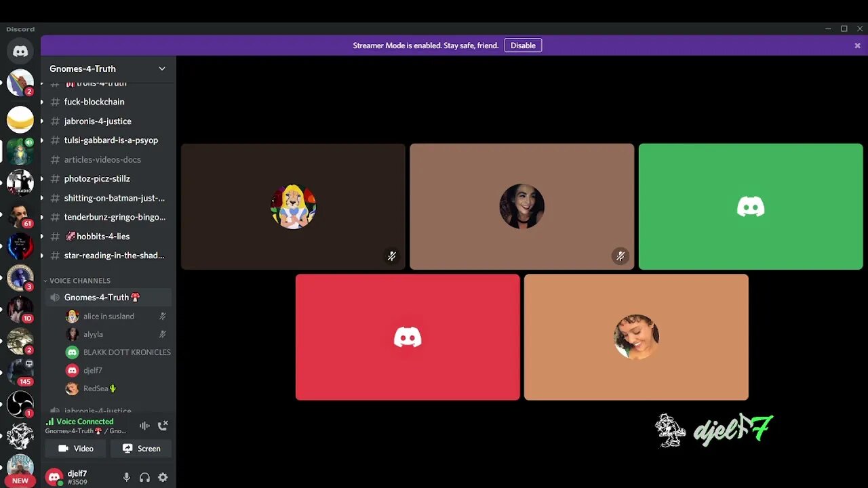Image resolution: width=868 pixels, height=488 pixels.
Task: Open the server icon with 61 badge
Action: 20,216
